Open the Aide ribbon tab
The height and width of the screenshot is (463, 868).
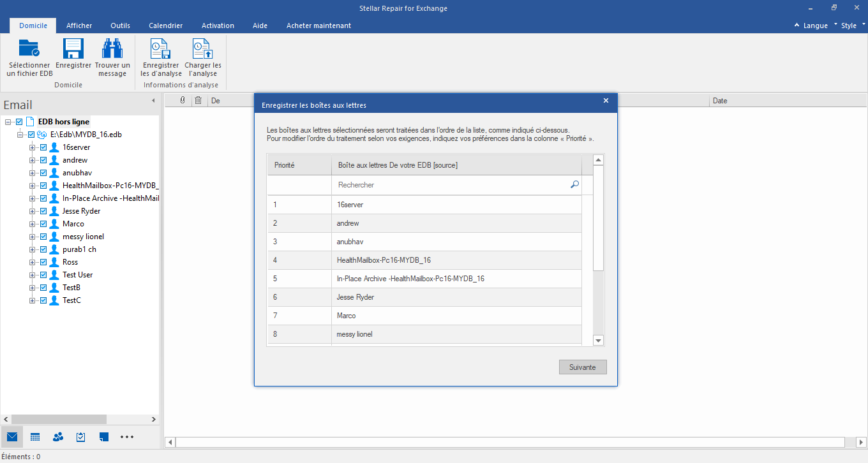coord(260,26)
